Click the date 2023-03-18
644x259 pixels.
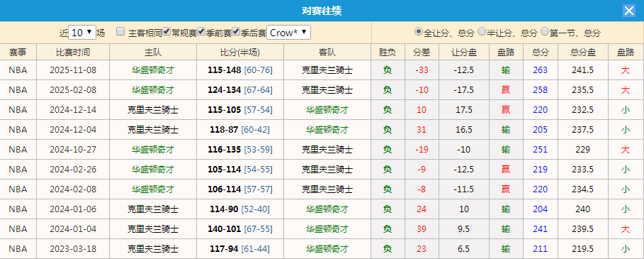pyautogui.click(x=73, y=249)
